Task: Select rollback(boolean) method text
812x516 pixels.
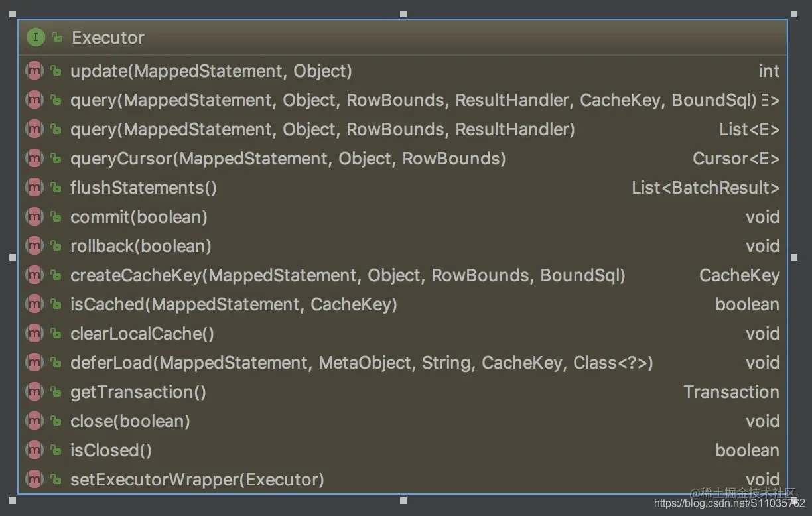Action: (x=141, y=246)
